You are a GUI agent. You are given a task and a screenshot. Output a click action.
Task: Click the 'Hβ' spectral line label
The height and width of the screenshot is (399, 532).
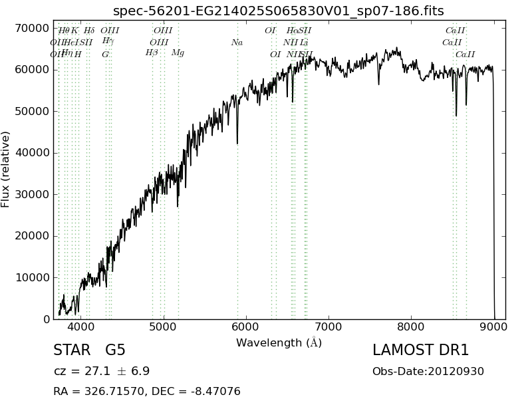tap(152, 53)
